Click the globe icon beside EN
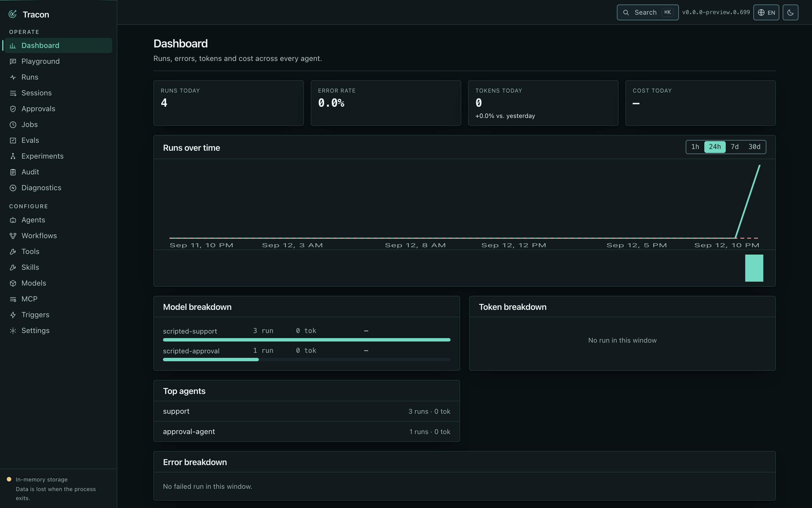 click(761, 12)
